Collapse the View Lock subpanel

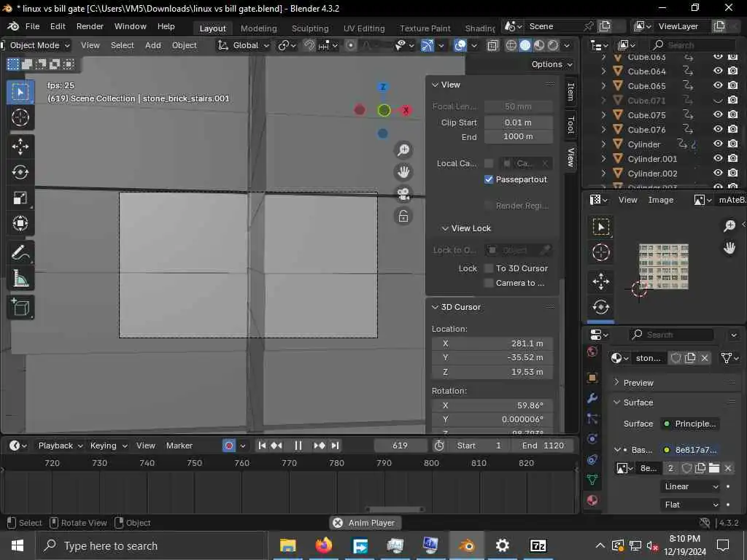point(445,228)
